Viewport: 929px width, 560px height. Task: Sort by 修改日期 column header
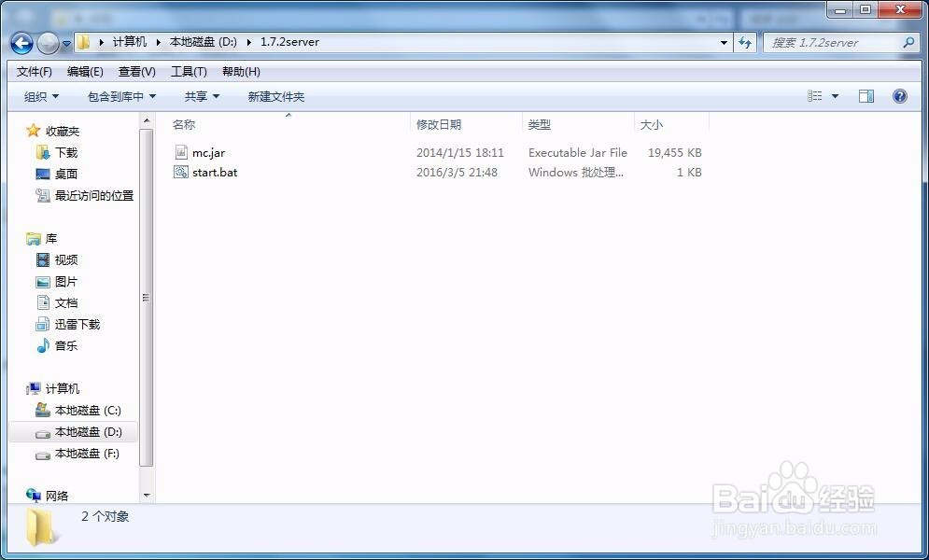pyautogui.click(x=439, y=125)
